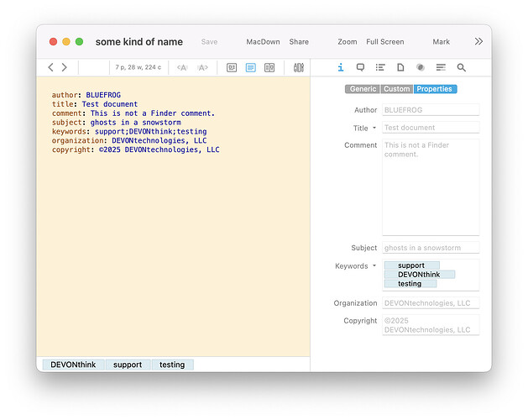Open the Info inspector
Viewport: 528px width, 420px height.
coord(341,67)
